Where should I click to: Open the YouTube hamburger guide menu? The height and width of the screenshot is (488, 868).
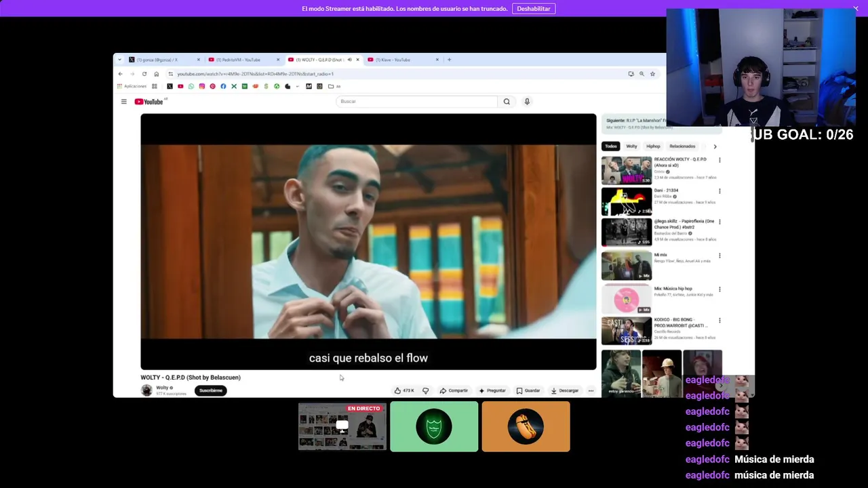(123, 102)
